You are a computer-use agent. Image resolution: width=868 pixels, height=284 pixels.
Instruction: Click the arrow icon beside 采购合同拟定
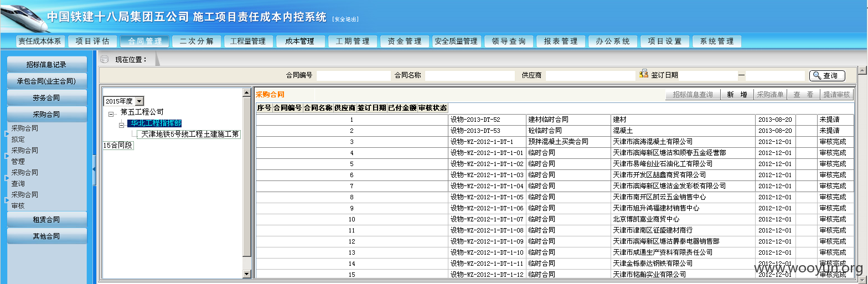7,133
